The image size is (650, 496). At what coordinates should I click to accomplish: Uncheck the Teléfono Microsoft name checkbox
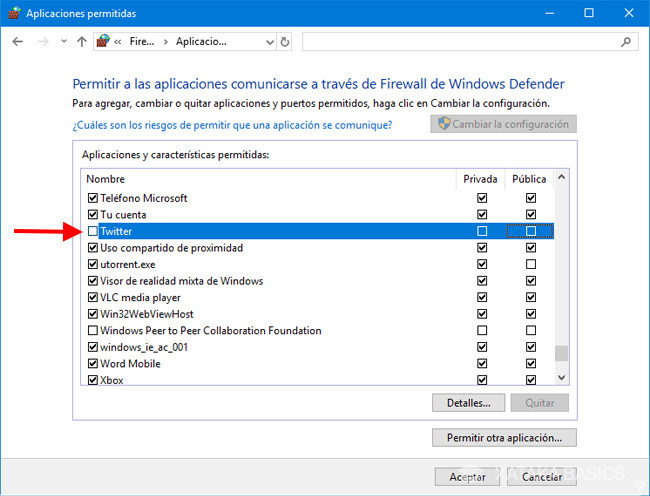click(x=93, y=198)
